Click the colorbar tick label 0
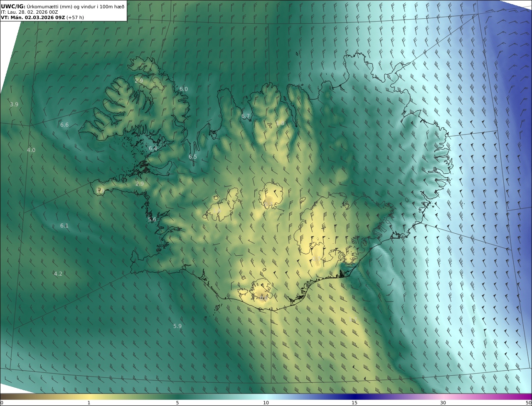This screenshot has width=532, height=406. click(2, 403)
